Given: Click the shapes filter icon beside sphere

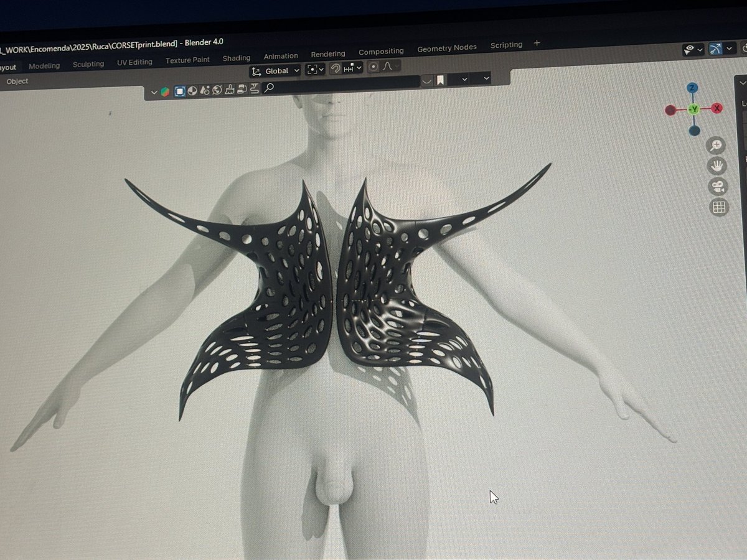Looking at the screenshot, I should (205, 91).
